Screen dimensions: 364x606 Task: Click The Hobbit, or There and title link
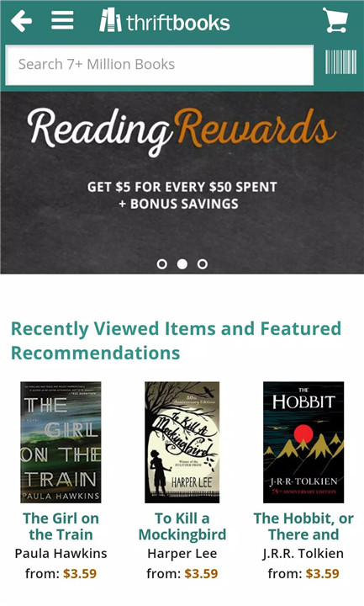(303, 526)
